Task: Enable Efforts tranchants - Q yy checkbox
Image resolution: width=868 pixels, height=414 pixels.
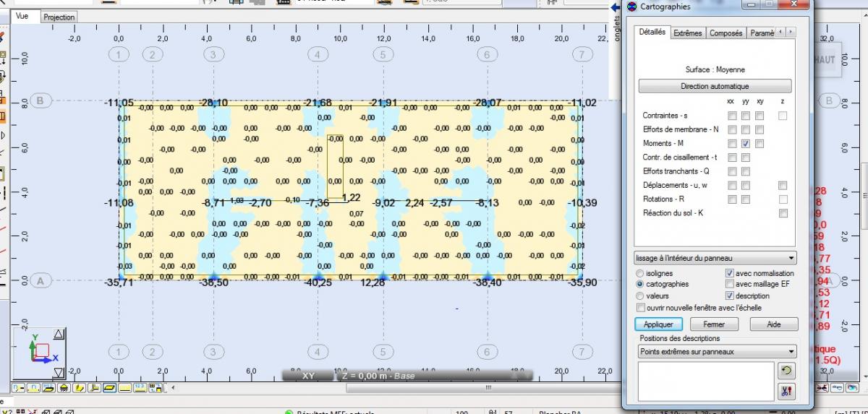Action: [746, 171]
